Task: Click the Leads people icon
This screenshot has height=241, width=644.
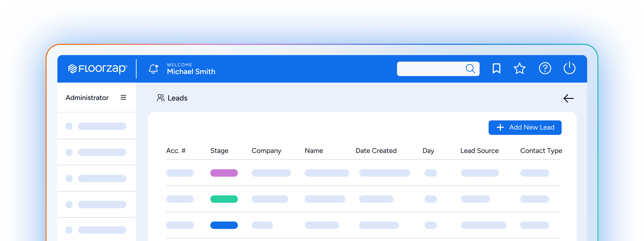Action: coord(160,98)
